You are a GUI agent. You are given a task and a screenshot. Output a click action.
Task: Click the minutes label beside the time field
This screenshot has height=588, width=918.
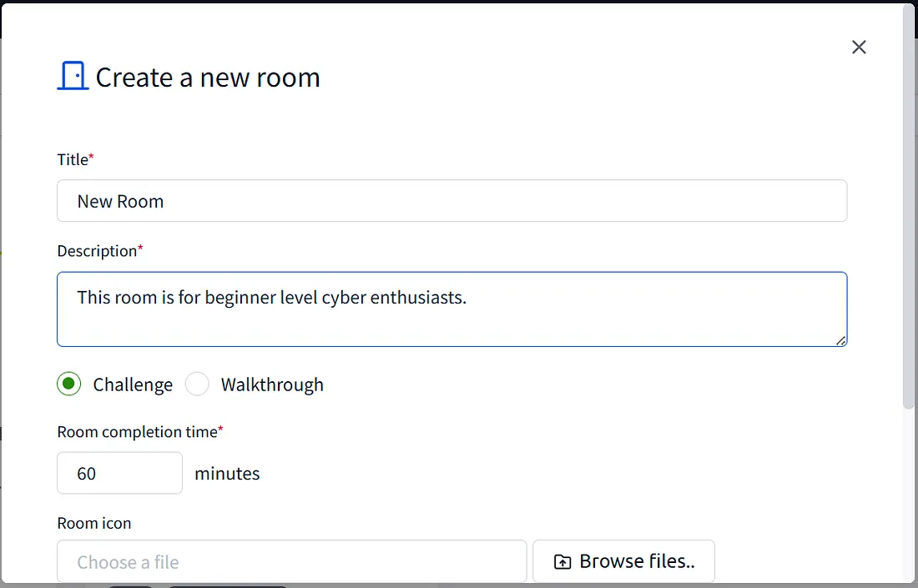coord(227,473)
